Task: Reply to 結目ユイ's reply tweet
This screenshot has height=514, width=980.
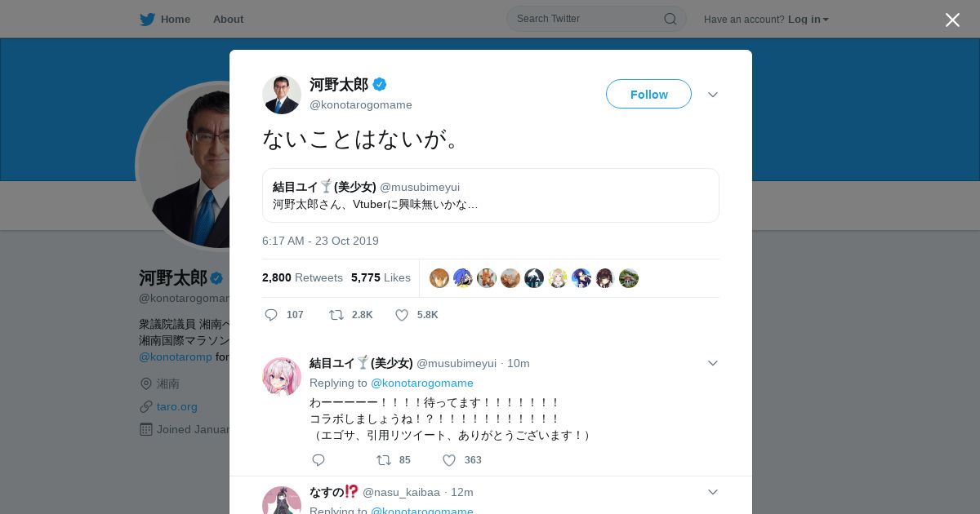Action: [x=318, y=460]
